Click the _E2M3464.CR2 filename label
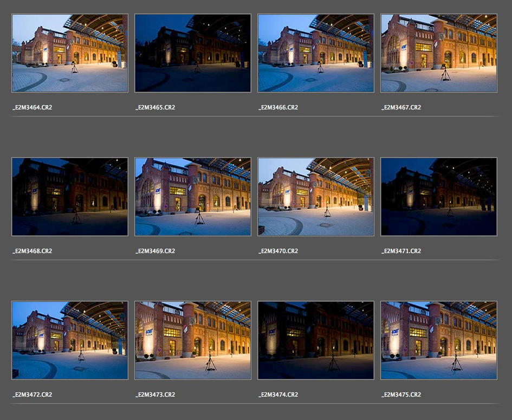The image size is (512, 420). click(x=32, y=107)
